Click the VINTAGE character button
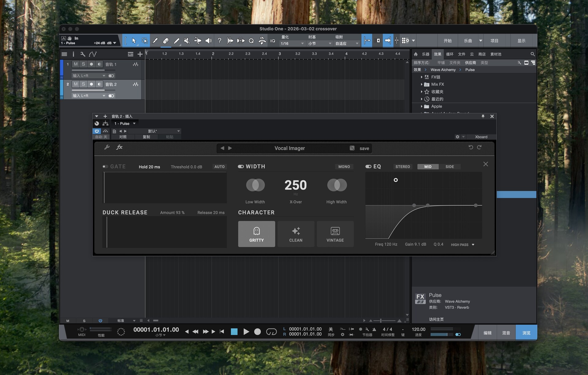 [335, 234]
